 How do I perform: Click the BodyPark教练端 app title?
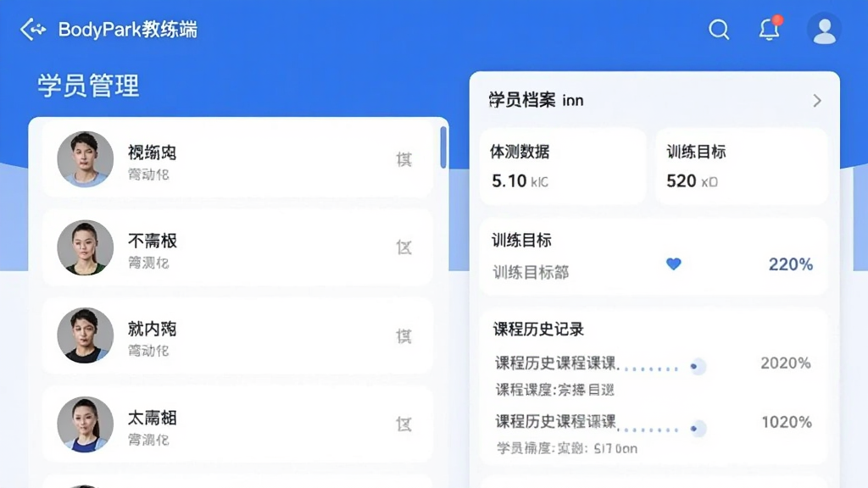tap(128, 30)
